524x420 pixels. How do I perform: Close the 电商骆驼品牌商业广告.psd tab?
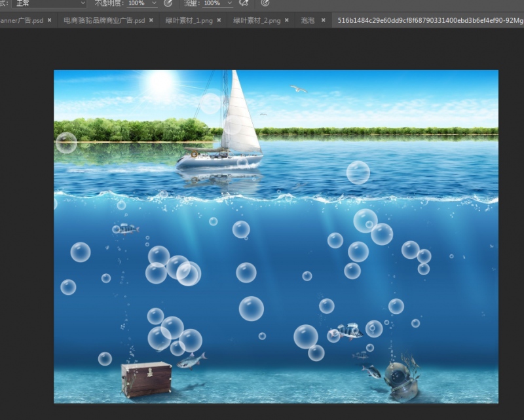pyautogui.click(x=151, y=21)
